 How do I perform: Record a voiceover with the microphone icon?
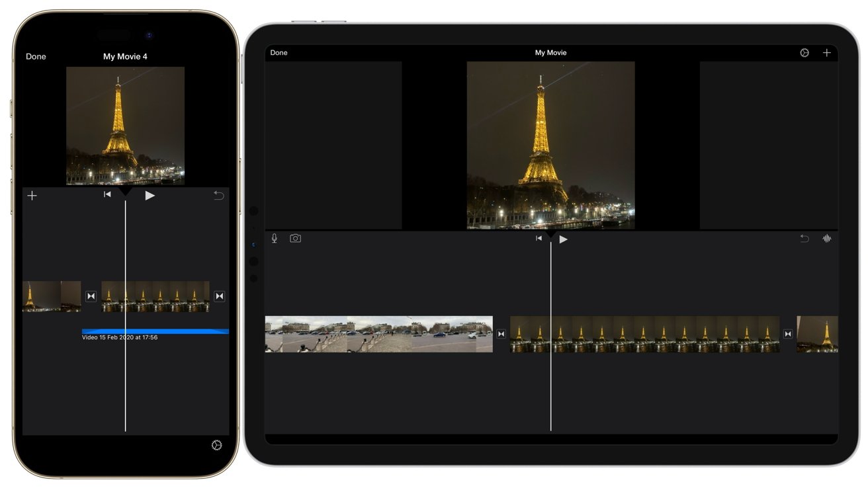click(274, 238)
